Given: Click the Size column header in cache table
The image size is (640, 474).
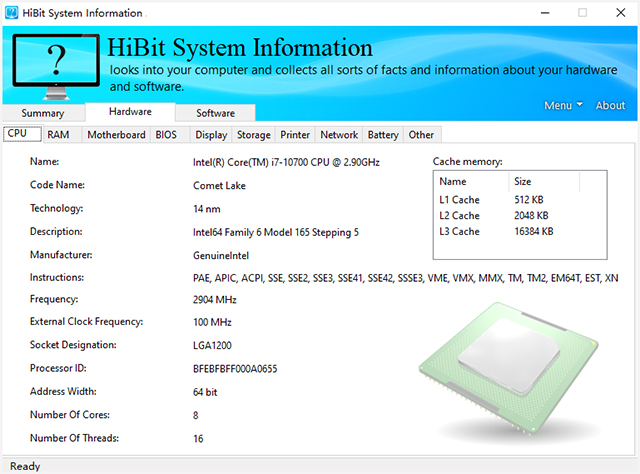Looking at the screenshot, I should point(522,182).
